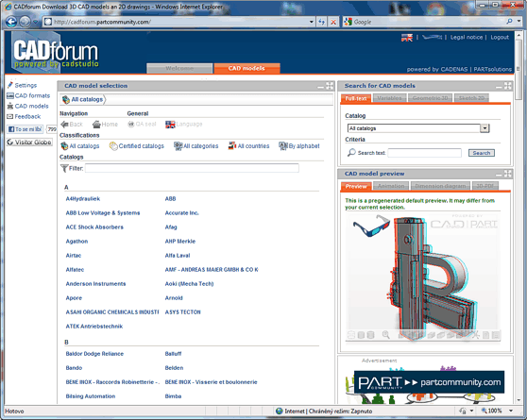
Task: Click the Feedback envelope icon in sidebar
Action: pyautogui.click(x=10, y=117)
